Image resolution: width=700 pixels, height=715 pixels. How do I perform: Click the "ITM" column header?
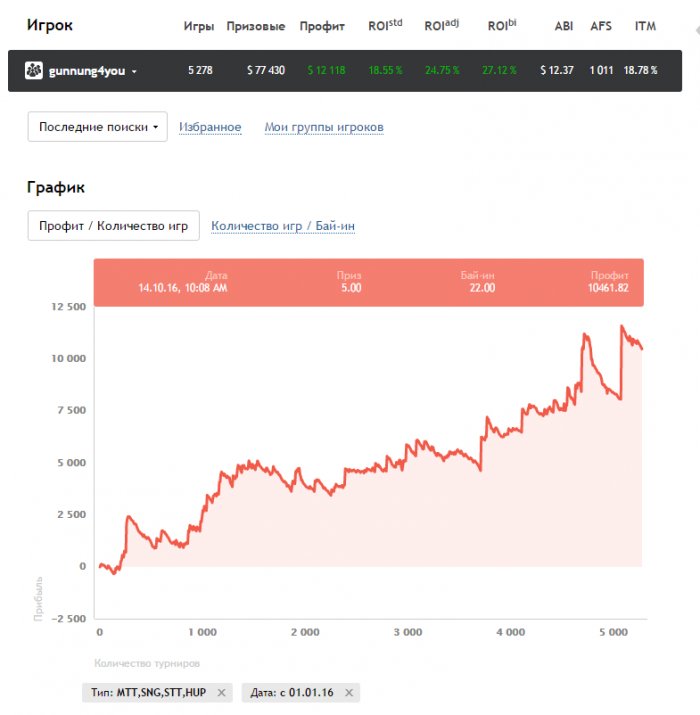[x=645, y=26]
